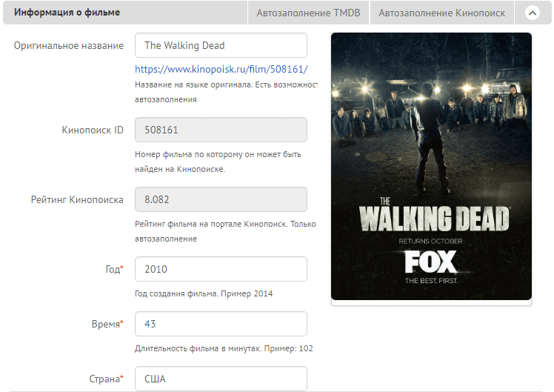The image size is (554, 392).
Task: Click the Страна required field label
Action: pos(107,379)
